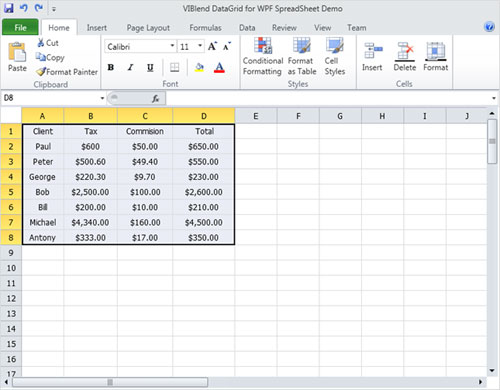Viewport: 500px width, 390px height.
Task: Increase font size with large A
Action: (212, 46)
